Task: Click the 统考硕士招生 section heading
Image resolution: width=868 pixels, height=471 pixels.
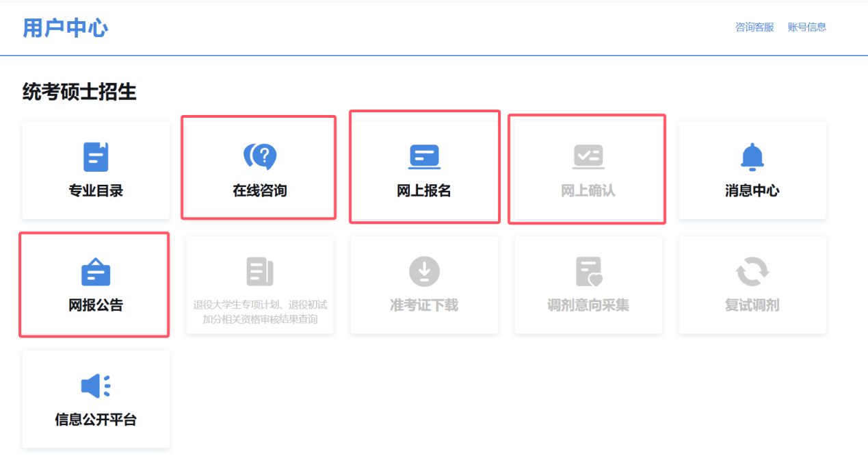Action: click(79, 92)
